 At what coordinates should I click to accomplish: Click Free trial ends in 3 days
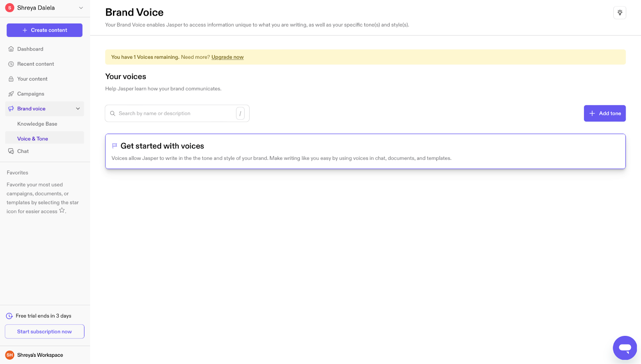43,316
